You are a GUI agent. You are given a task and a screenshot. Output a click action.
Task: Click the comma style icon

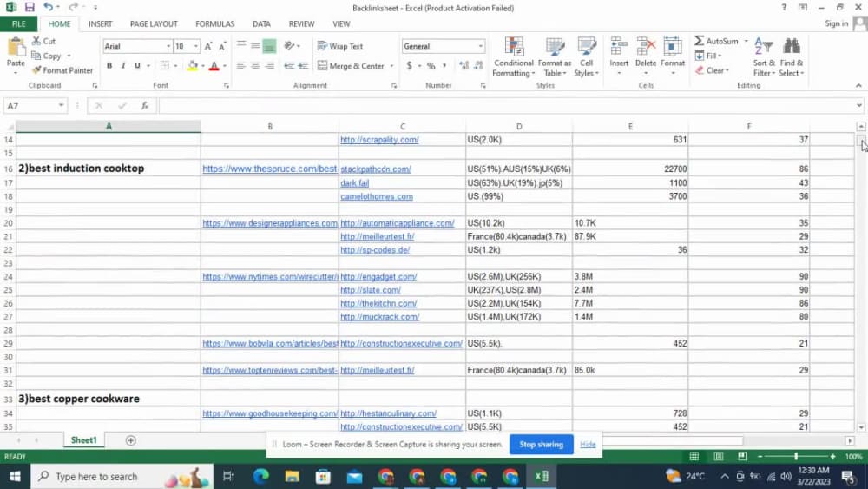click(x=444, y=66)
